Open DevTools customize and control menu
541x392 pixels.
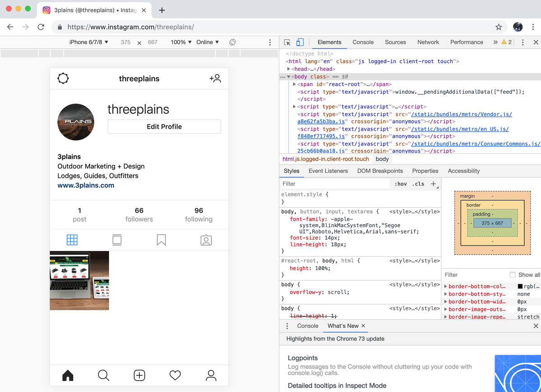pyautogui.click(x=523, y=42)
